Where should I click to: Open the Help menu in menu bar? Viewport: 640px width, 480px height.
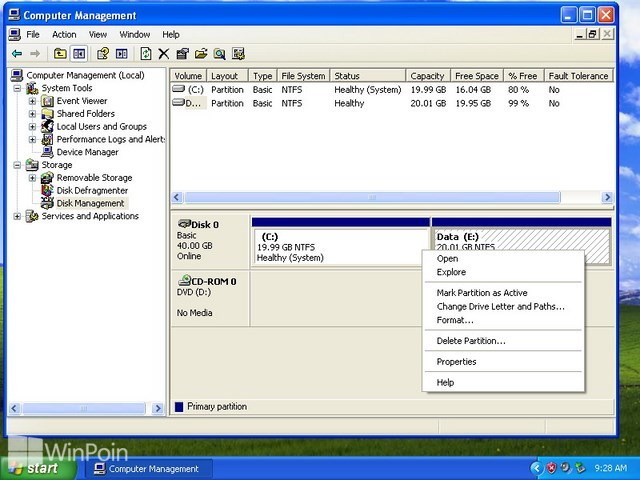coord(171,35)
